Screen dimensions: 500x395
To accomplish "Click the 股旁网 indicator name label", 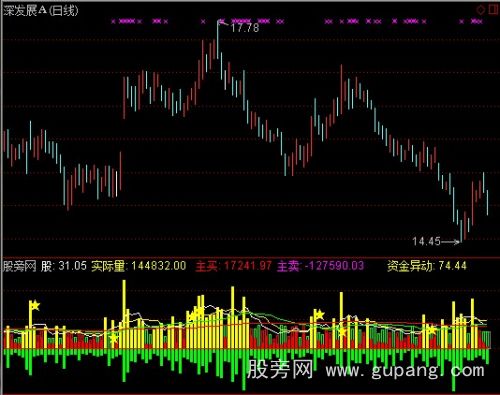I will pyautogui.click(x=20, y=266).
